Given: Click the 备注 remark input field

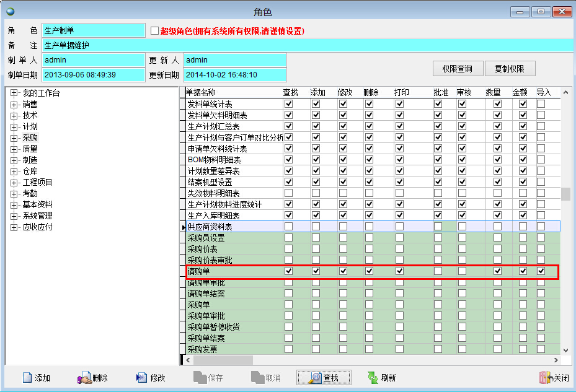Looking at the screenshot, I should (307, 46).
